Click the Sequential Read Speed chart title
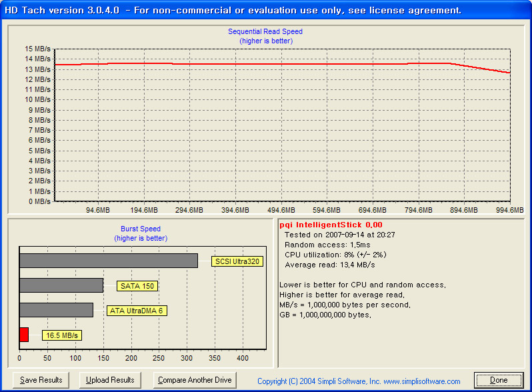Image resolution: width=532 pixels, height=392 pixels. pyautogui.click(x=265, y=31)
